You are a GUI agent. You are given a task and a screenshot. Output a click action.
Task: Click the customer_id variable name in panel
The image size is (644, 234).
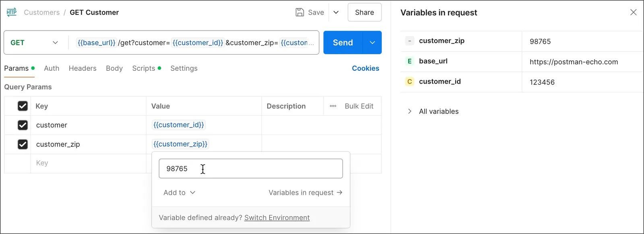click(440, 82)
